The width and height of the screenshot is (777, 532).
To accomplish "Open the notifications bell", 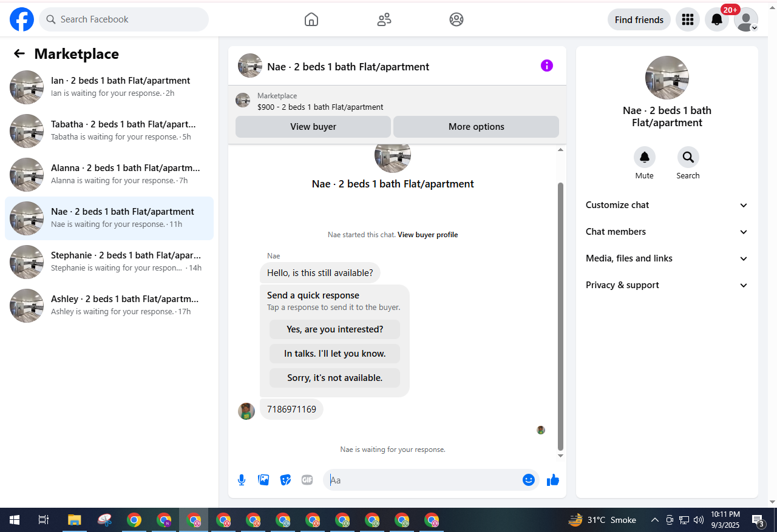I will 717,19.
